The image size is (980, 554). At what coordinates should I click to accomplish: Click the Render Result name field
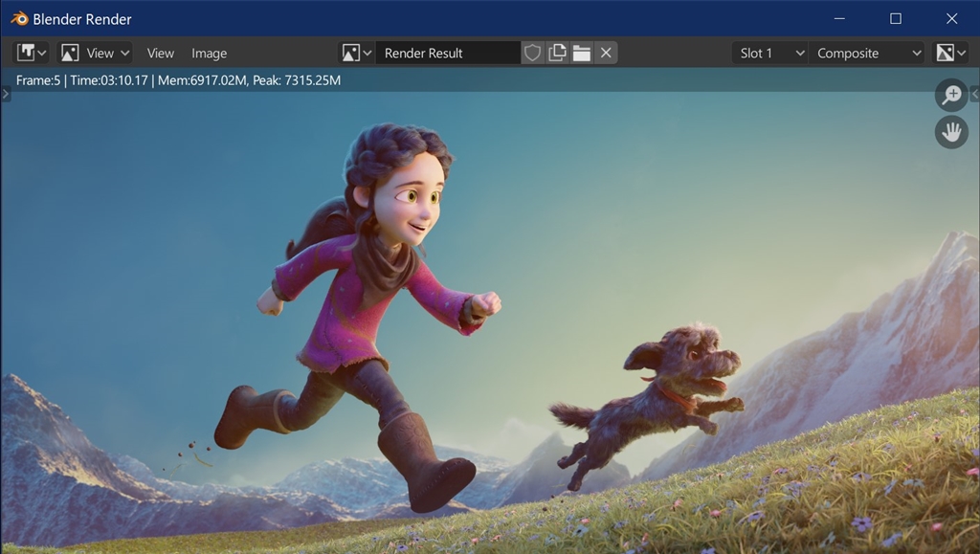tap(448, 53)
